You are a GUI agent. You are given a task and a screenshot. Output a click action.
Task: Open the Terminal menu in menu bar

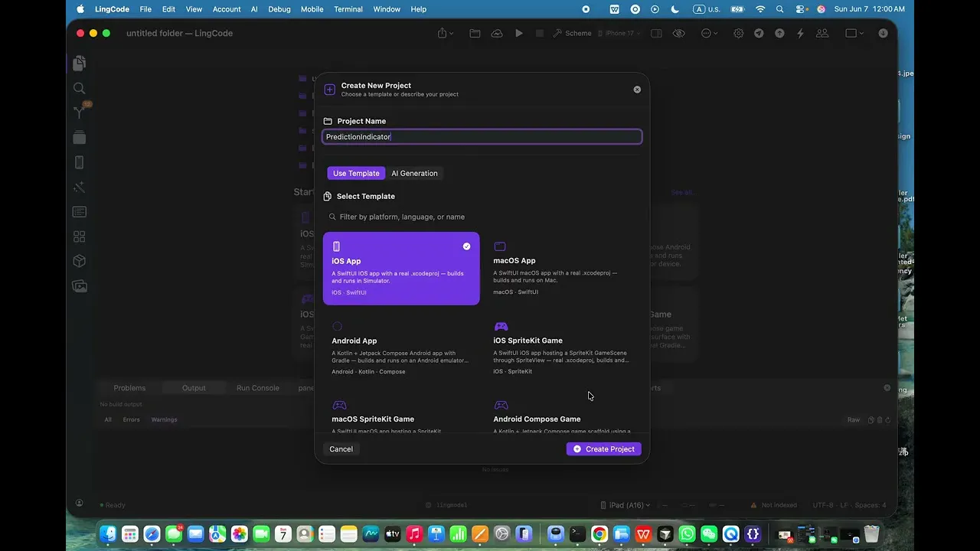click(x=348, y=9)
